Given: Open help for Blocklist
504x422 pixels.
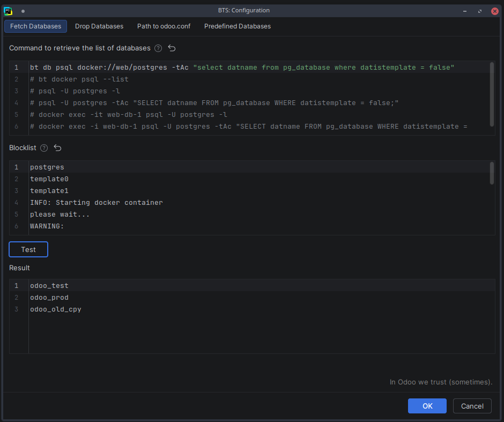Looking at the screenshot, I should (x=44, y=148).
